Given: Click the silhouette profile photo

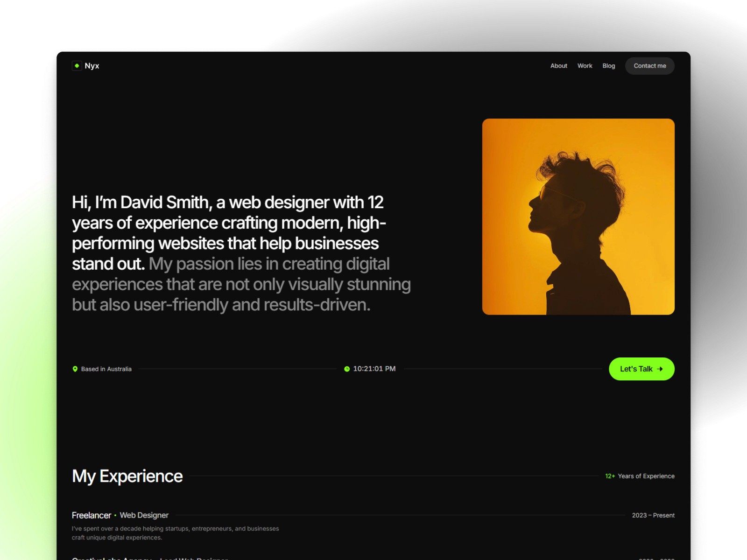Looking at the screenshot, I should [x=578, y=217].
